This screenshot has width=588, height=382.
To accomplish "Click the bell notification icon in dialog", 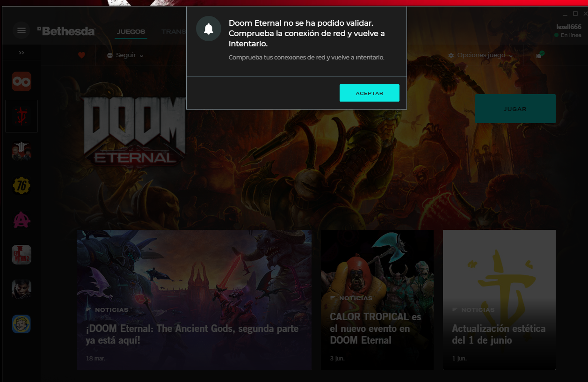I will coord(209,29).
